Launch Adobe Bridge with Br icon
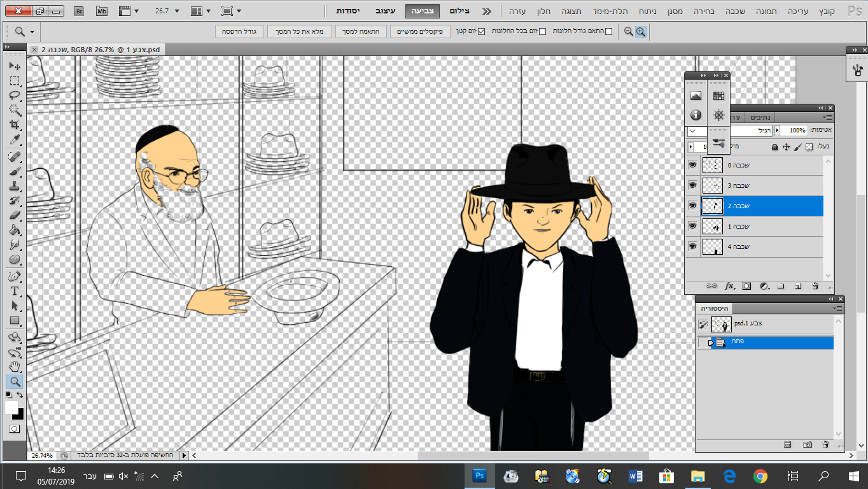868x489 pixels. [79, 11]
